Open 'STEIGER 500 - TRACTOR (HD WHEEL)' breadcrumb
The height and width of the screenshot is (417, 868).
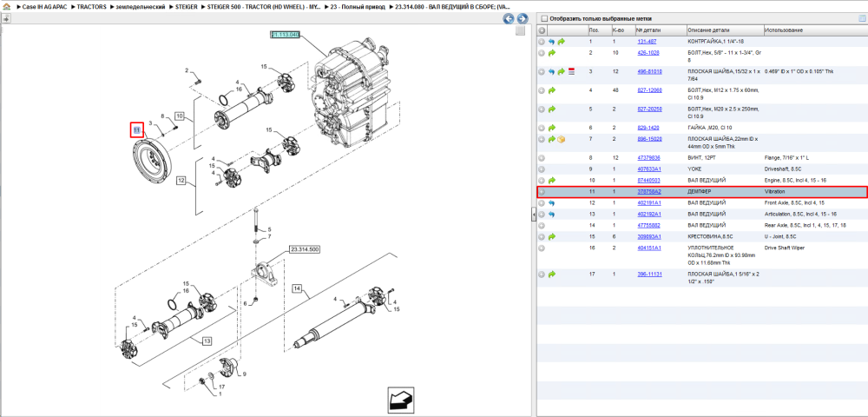[x=264, y=6]
